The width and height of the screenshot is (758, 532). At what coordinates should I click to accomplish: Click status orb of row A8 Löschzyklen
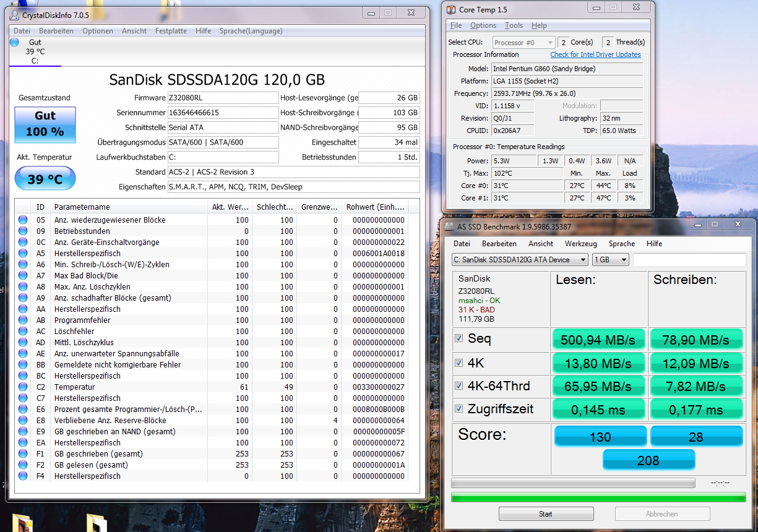[23, 286]
